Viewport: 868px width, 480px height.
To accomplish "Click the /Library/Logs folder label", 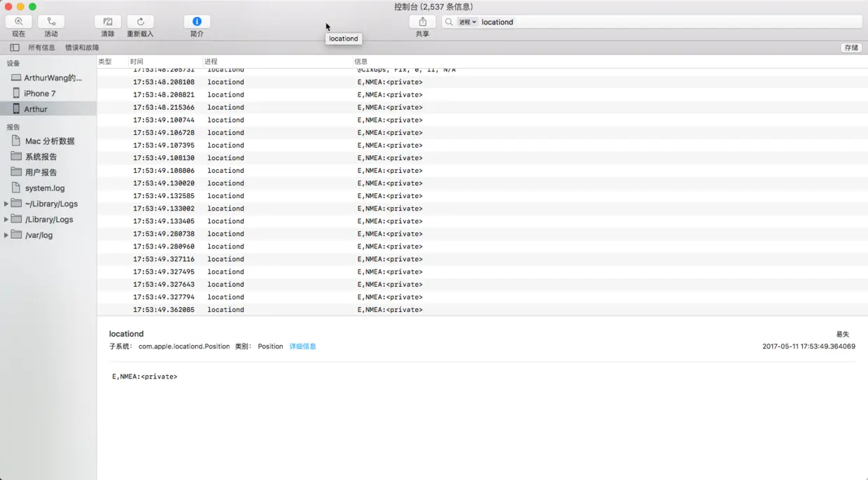I will coord(49,220).
